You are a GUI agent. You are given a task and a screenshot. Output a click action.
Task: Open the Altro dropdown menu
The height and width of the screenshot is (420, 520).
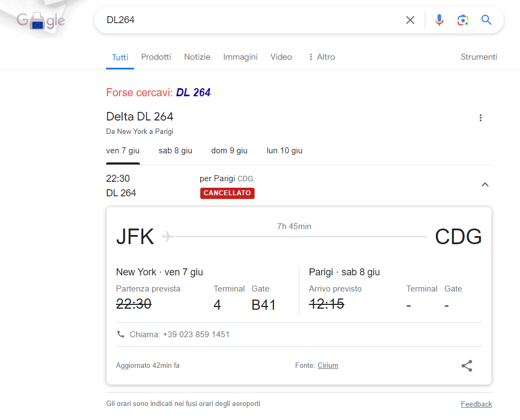click(321, 56)
